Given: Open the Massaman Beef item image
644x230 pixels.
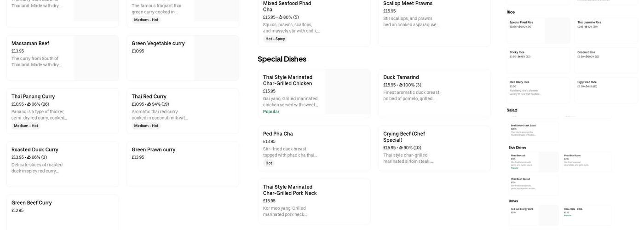Looking at the screenshot, I should [96, 58].
